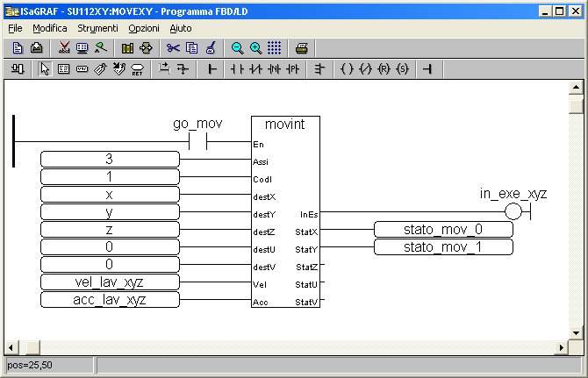The width and height of the screenshot is (588, 378).
Task: Select the arrow selection tool
Action: pyautogui.click(x=45, y=69)
